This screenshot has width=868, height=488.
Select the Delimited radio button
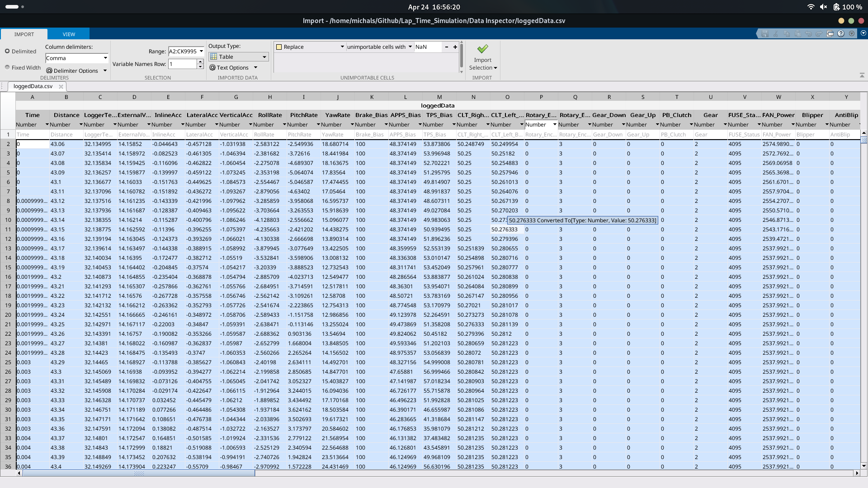tap(7, 51)
